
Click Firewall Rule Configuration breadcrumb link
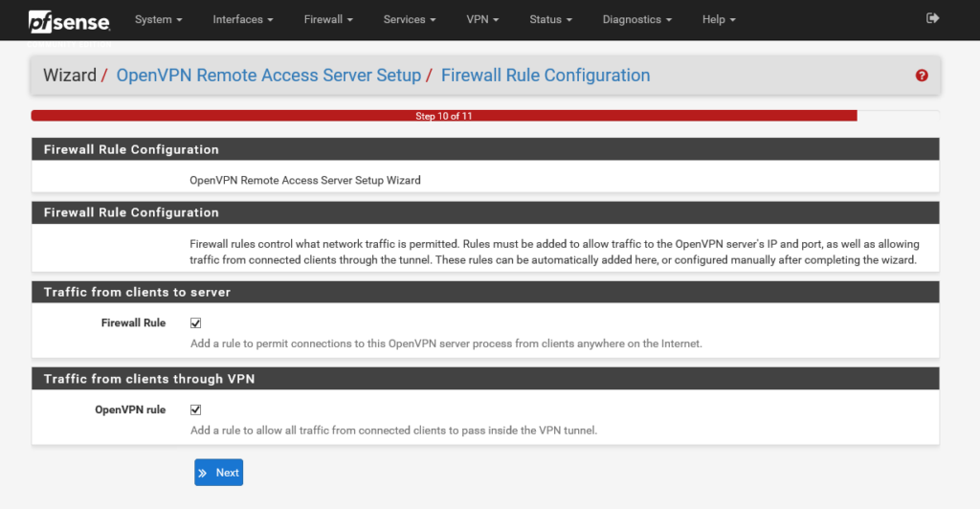(x=546, y=75)
